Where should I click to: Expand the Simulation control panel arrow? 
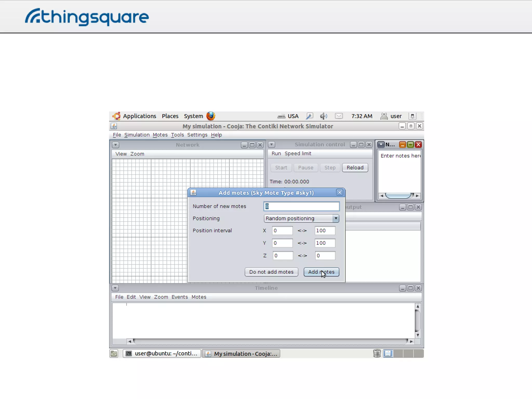[271, 144]
